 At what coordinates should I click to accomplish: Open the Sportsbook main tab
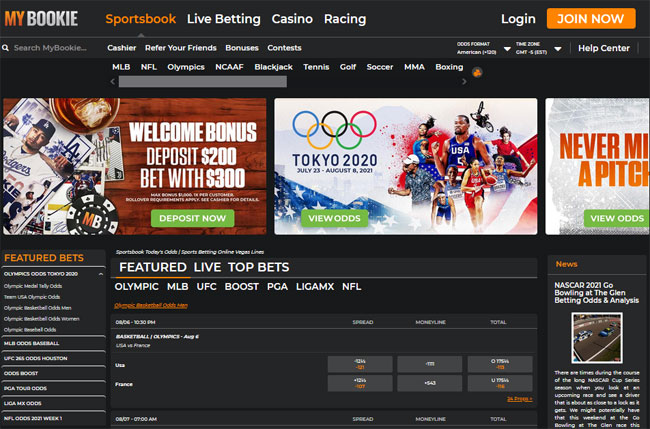pyautogui.click(x=141, y=19)
